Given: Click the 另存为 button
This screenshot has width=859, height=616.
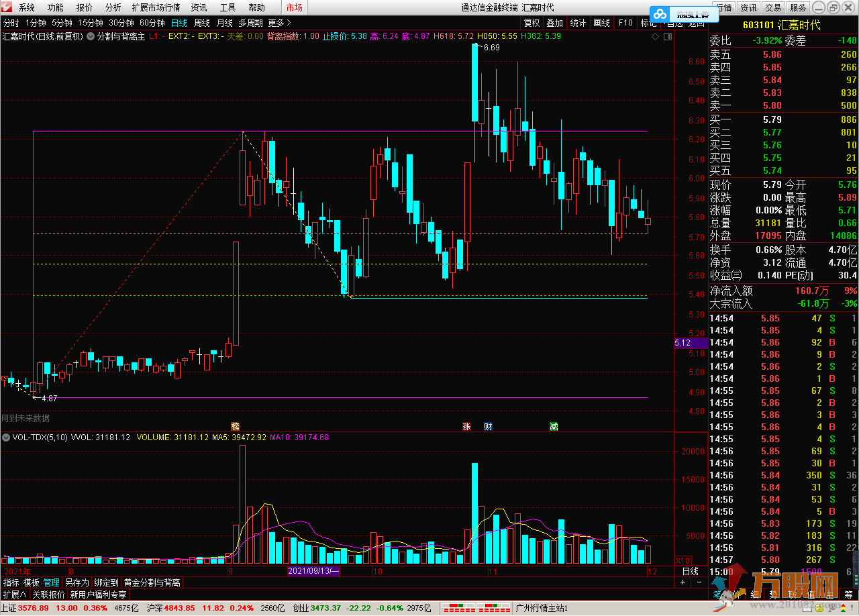Looking at the screenshot, I should pos(77,582).
